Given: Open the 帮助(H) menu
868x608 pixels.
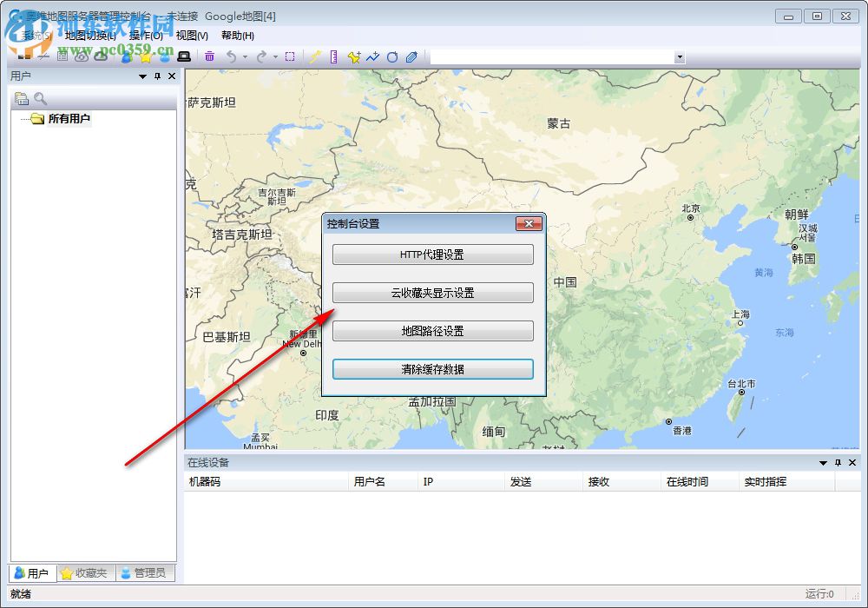Looking at the screenshot, I should pos(237,35).
